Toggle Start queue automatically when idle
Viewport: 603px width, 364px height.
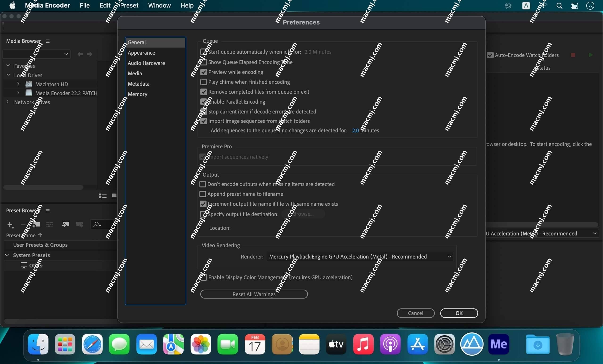[203, 52]
